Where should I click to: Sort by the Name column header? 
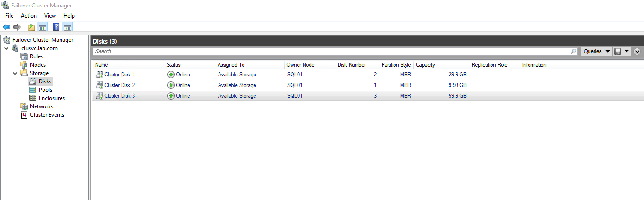(128, 65)
